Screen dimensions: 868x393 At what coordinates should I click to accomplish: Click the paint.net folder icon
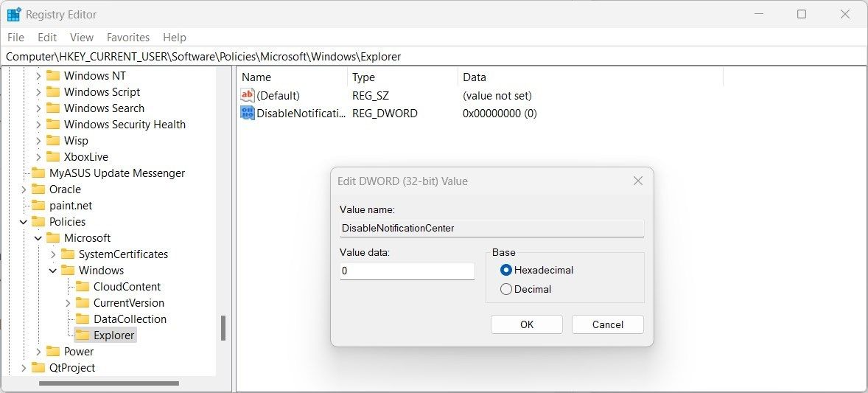38,206
